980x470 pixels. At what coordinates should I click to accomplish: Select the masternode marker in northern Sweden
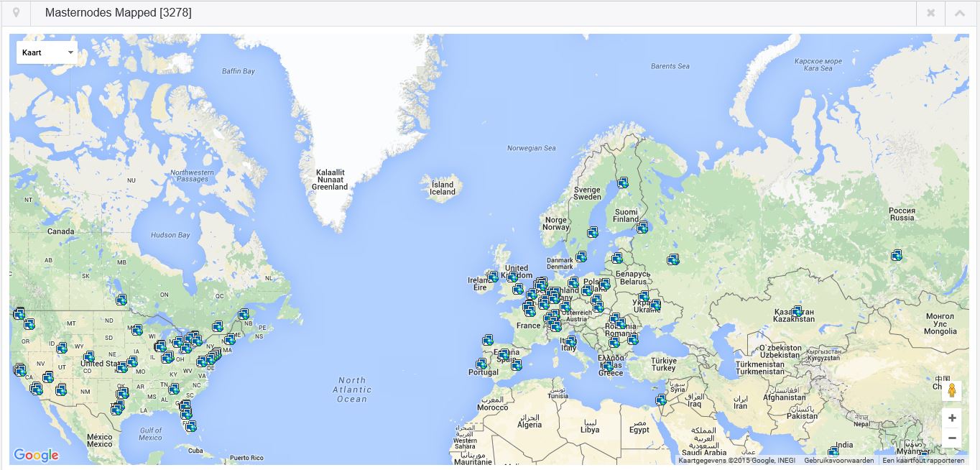pyautogui.click(x=623, y=183)
